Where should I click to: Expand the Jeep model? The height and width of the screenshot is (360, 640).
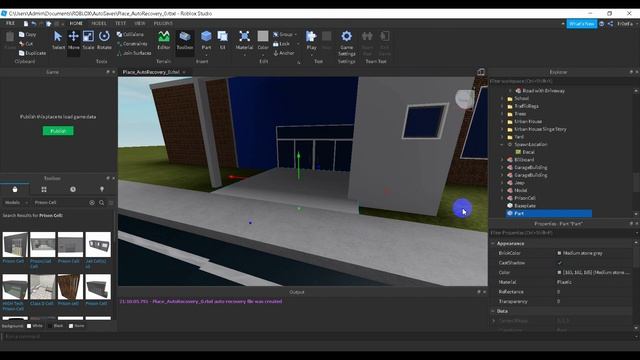point(502,183)
